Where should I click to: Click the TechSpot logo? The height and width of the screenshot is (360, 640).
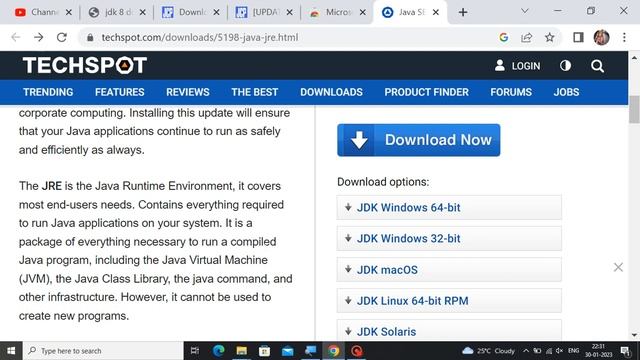tap(84, 65)
